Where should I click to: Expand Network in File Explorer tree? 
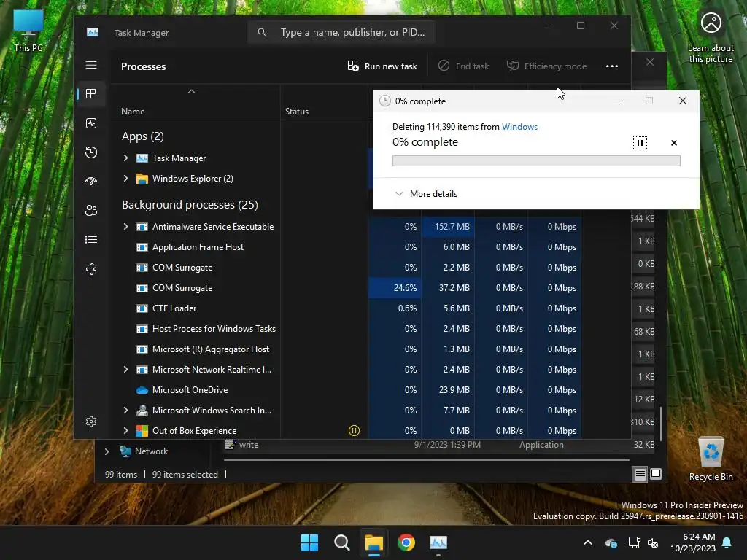pyautogui.click(x=107, y=451)
